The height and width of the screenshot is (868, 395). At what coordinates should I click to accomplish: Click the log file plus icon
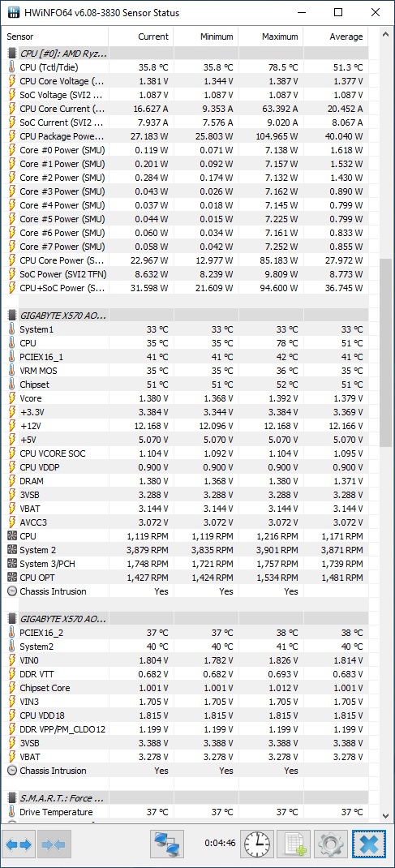[x=294, y=844]
